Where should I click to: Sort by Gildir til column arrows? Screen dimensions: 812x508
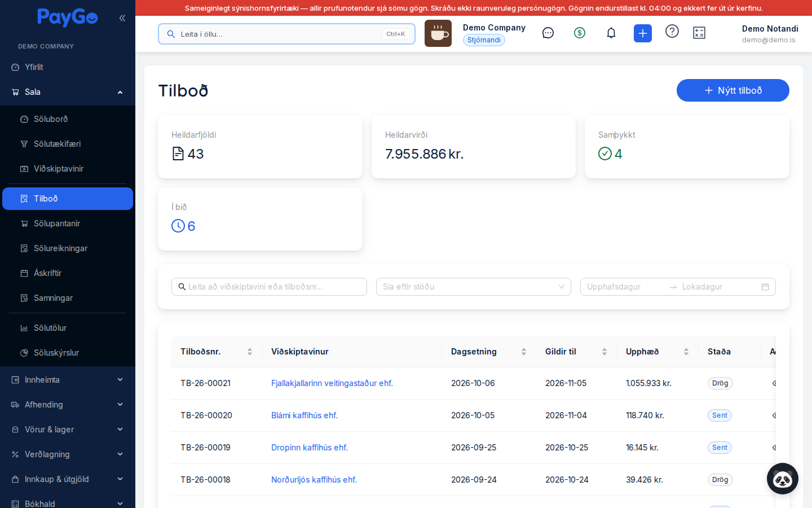[604, 352]
